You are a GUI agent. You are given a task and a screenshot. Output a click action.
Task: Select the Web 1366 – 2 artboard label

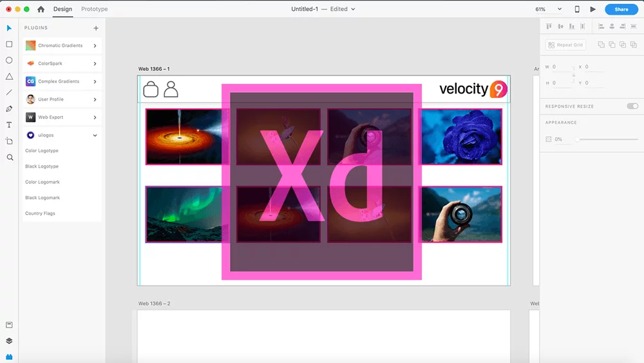(154, 304)
